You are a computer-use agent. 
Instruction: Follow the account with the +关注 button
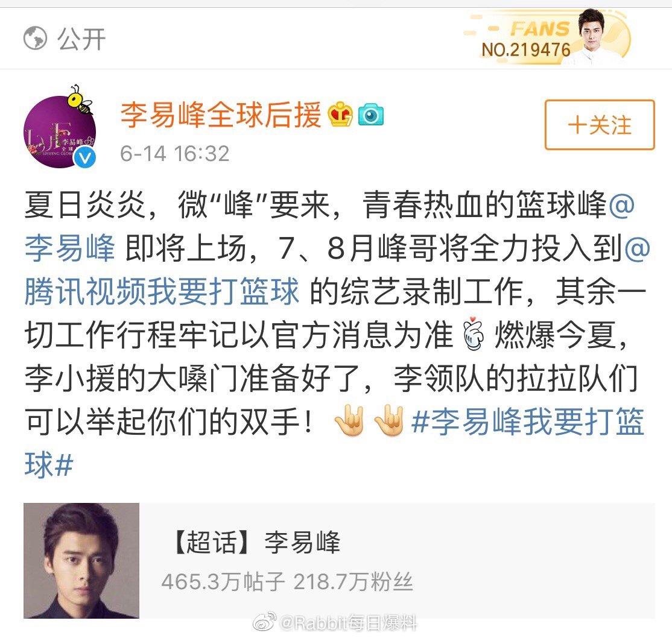600,125
